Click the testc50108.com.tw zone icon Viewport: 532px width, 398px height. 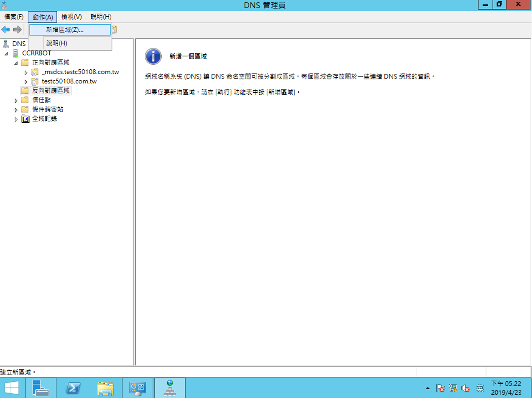click(35, 81)
